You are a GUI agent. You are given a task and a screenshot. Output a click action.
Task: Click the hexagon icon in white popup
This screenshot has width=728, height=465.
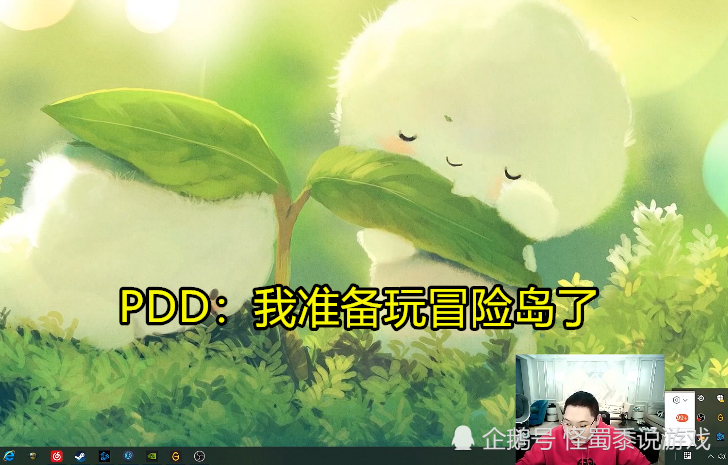pos(676,399)
